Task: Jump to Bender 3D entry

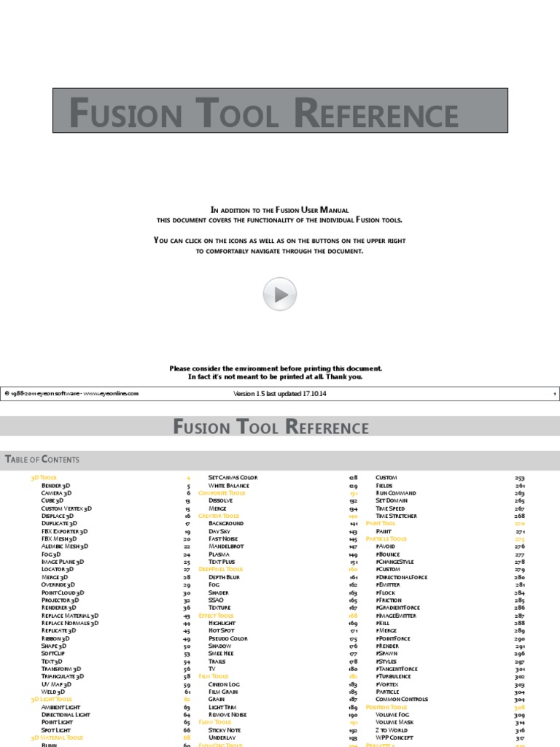Action: (x=55, y=485)
